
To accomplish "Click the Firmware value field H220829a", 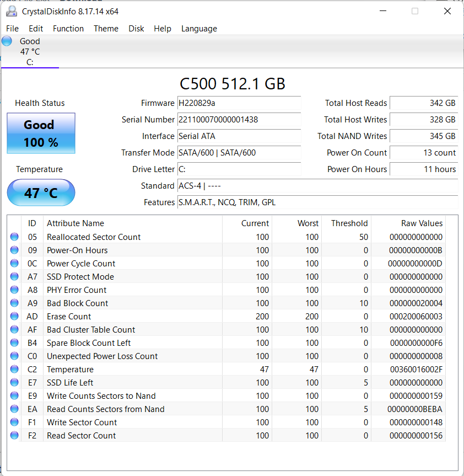I will 239,103.
